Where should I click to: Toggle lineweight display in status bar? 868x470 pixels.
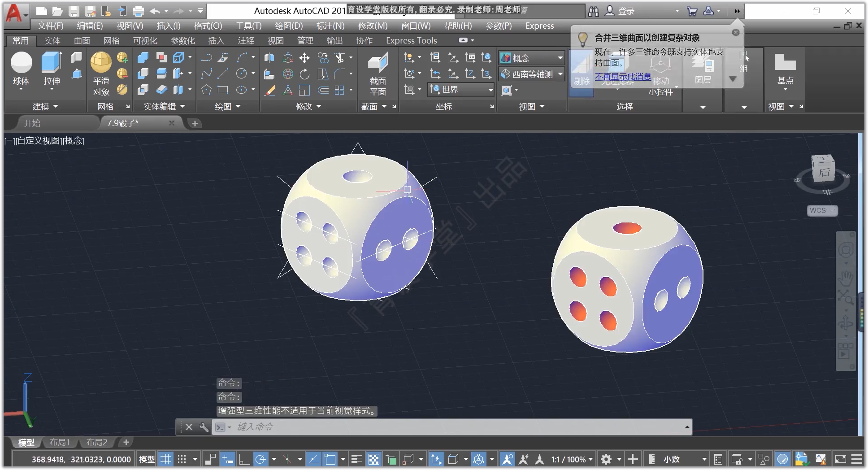[357, 459]
